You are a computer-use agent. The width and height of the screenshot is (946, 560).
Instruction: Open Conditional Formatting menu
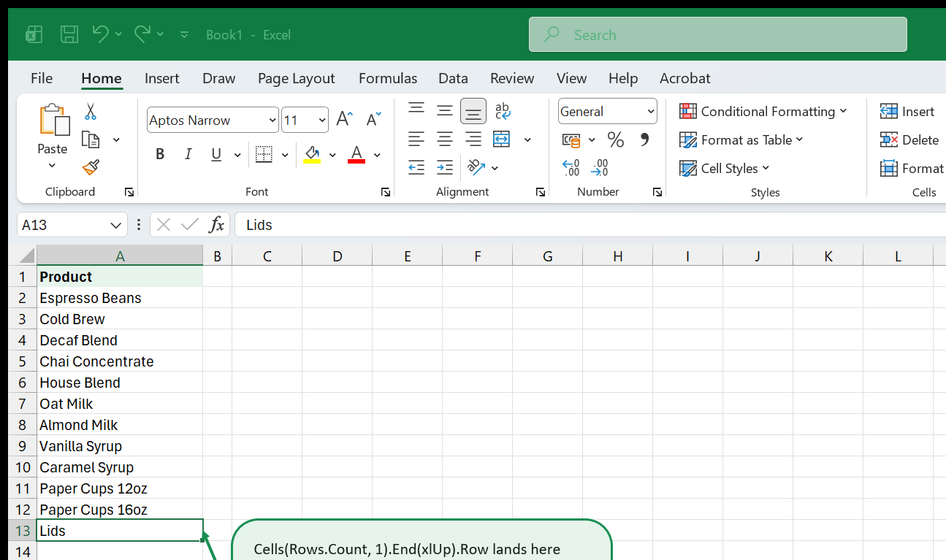[763, 111]
